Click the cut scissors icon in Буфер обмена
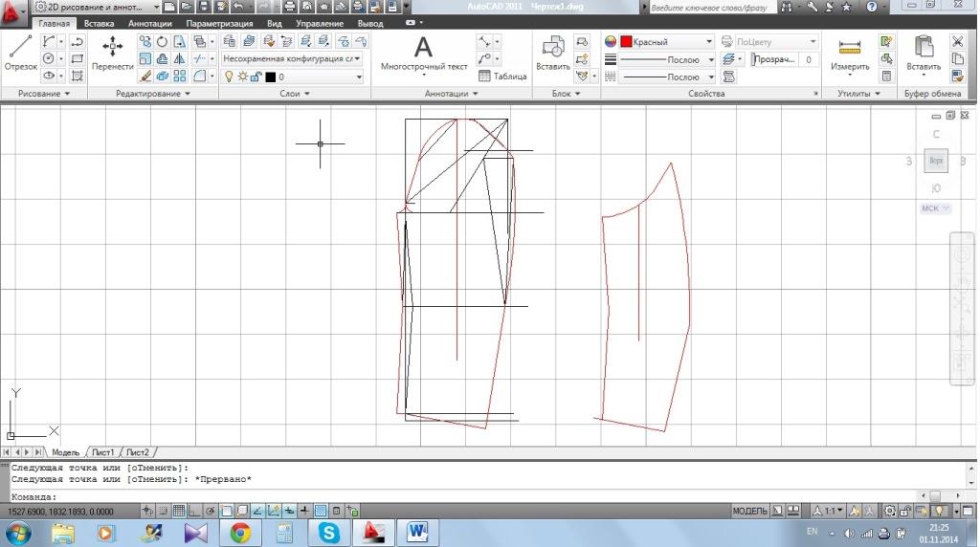This screenshot has width=980, height=547. (957, 42)
